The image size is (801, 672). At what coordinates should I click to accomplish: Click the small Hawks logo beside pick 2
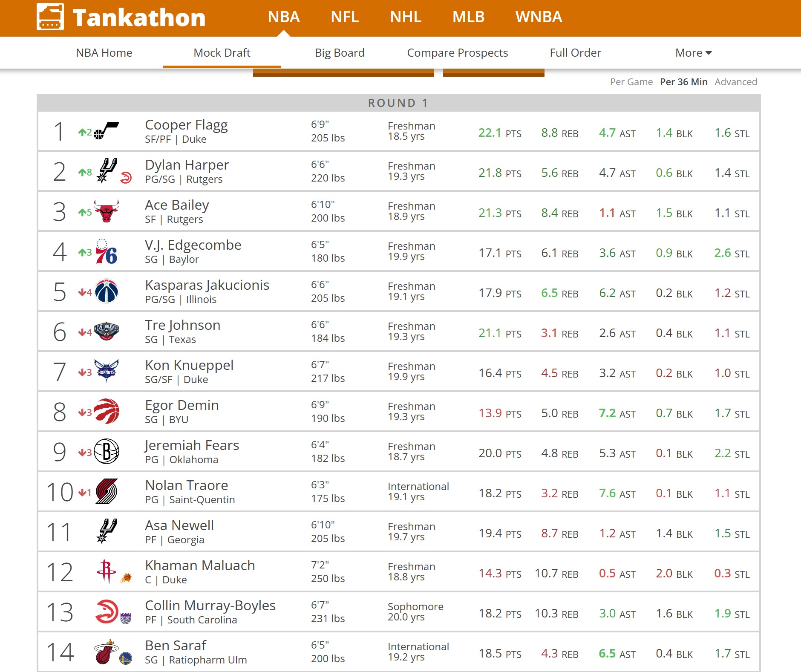coord(126,178)
